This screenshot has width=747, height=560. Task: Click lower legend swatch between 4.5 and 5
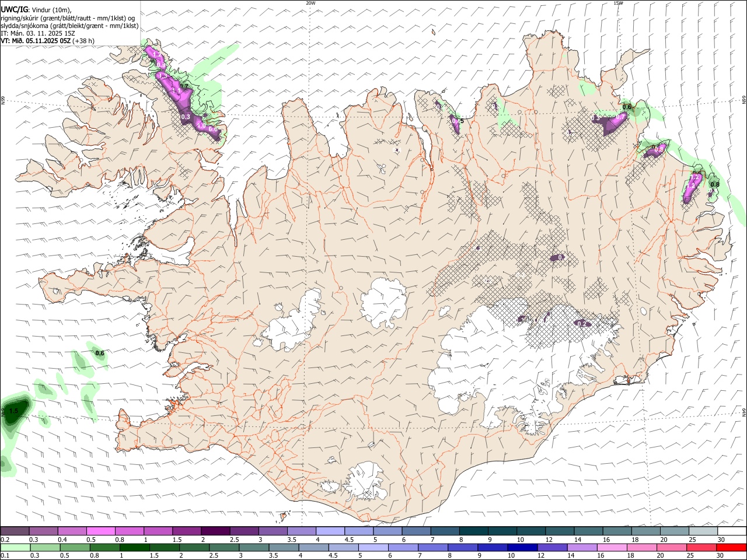click(x=344, y=547)
